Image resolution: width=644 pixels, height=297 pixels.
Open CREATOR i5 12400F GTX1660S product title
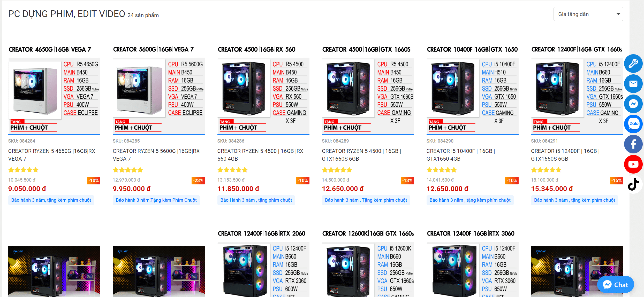tap(565, 155)
